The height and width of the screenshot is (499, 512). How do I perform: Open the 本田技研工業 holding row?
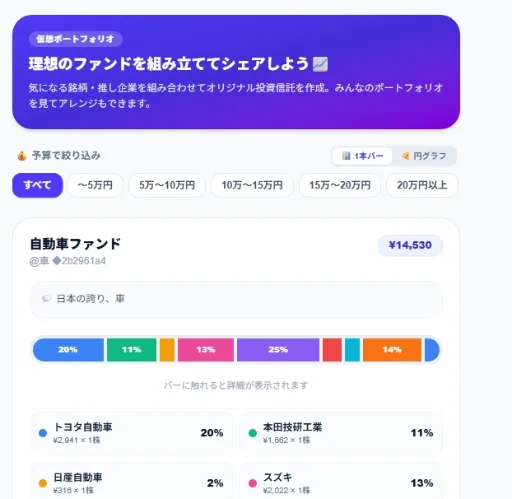(x=341, y=433)
